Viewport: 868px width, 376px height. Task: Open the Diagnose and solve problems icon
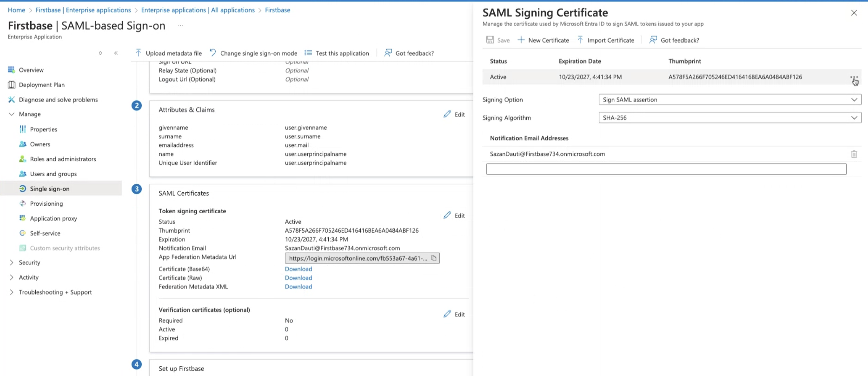coord(11,99)
